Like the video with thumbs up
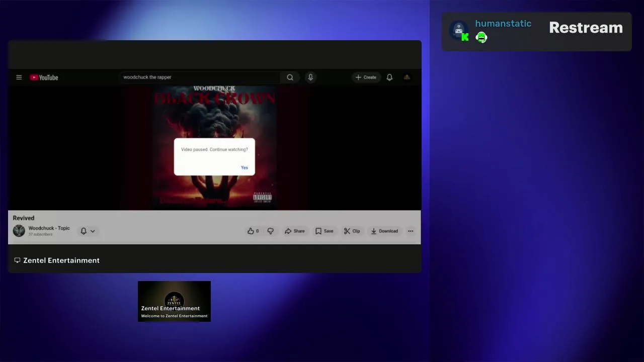Image resolution: width=644 pixels, height=362 pixels. pyautogui.click(x=253, y=231)
